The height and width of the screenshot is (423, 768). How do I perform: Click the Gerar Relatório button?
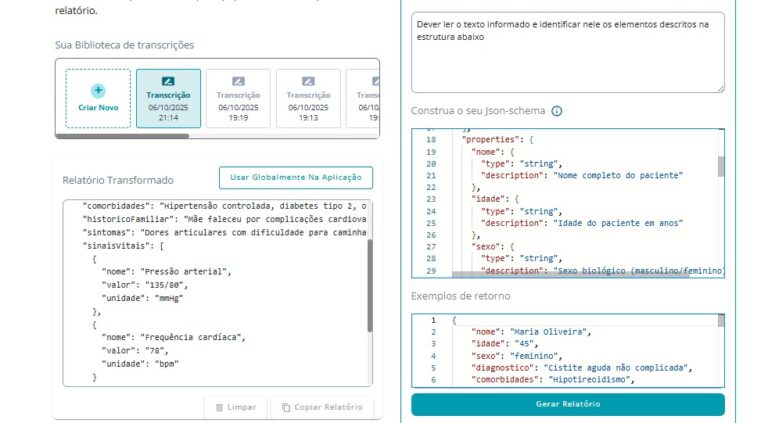coord(567,404)
